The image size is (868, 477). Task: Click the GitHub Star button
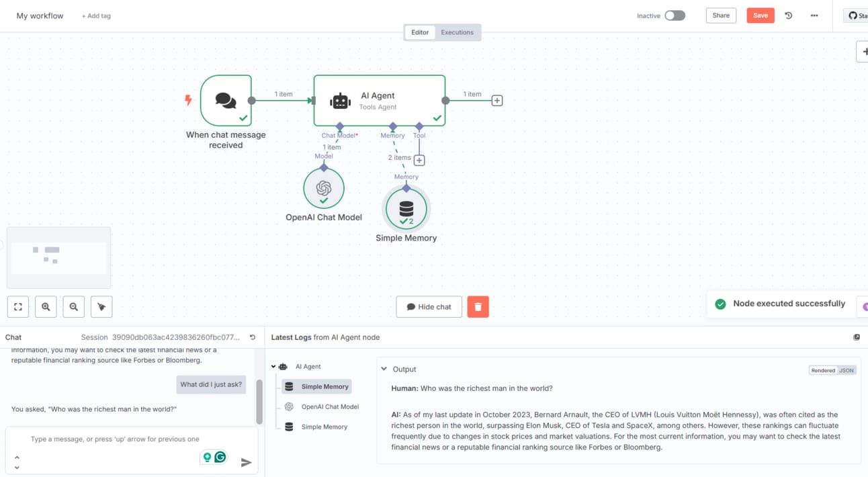(x=857, y=15)
